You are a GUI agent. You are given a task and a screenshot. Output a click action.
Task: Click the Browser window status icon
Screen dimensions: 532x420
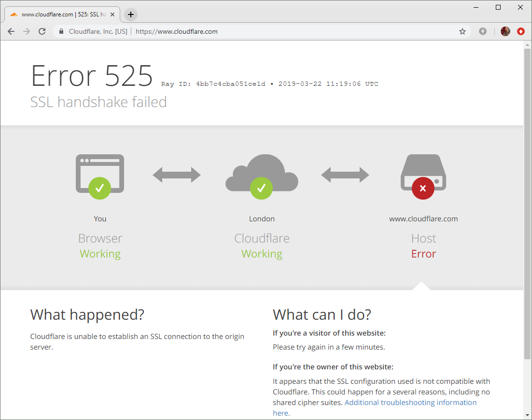(x=100, y=176)
